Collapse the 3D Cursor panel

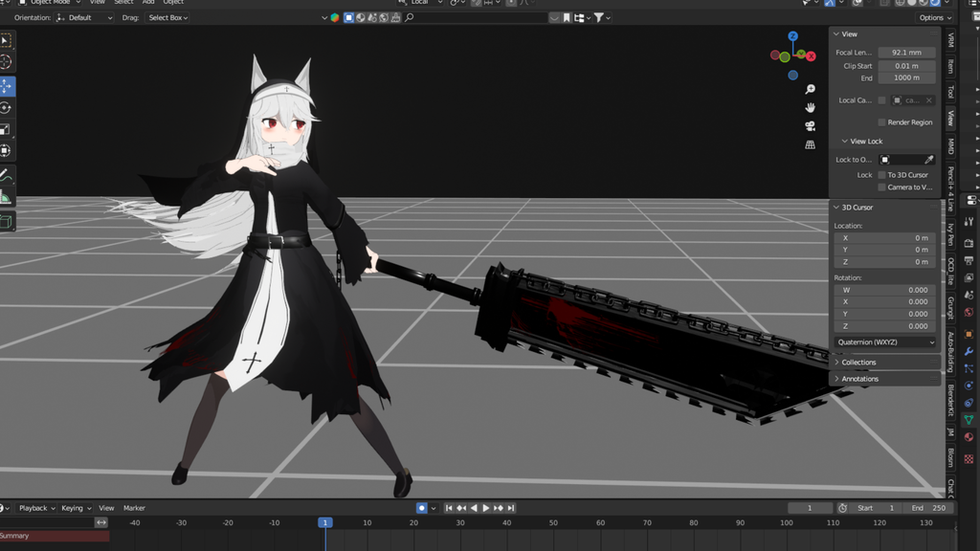point(836,208)
